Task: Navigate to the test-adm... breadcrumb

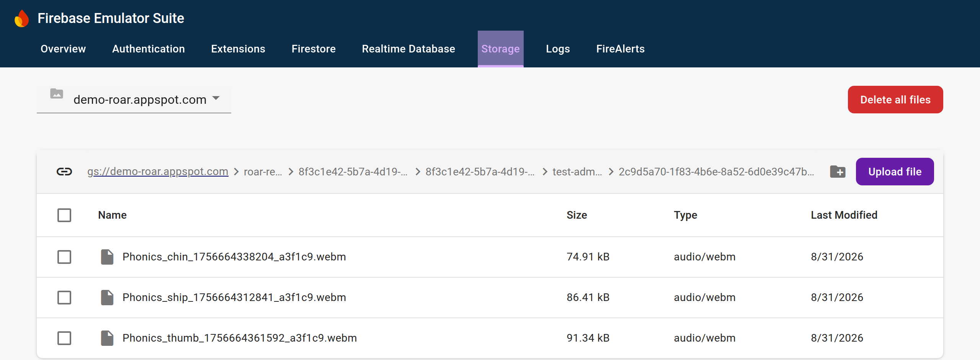Action: [577, 172]
